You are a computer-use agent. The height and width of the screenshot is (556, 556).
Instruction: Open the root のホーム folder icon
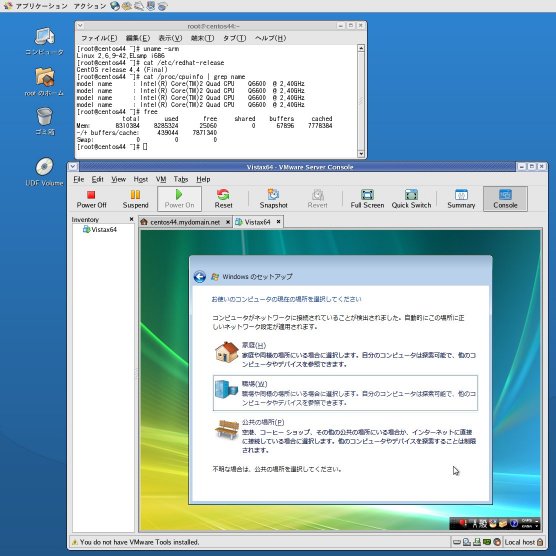pyautogui.click(x=44, y=82)
